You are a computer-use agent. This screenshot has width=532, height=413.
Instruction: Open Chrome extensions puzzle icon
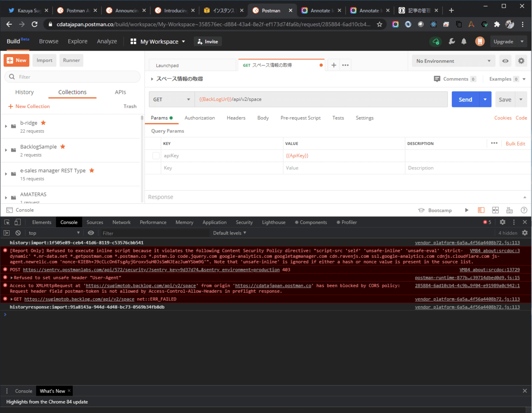click(497, 25)
